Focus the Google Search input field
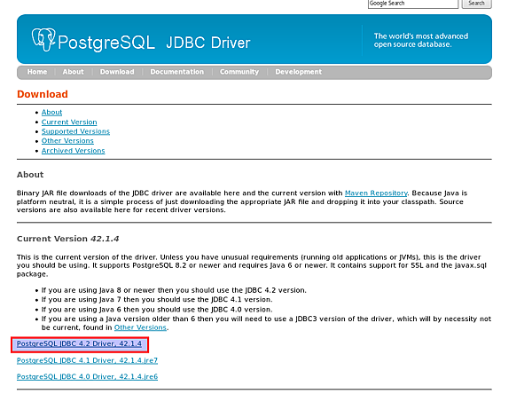The width and height of the screenshot is (532, 394). pos(413,4)
